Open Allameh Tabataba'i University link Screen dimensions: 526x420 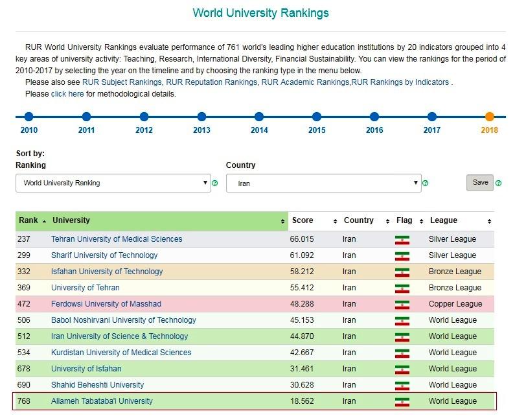pyautogui.click(x=102, y=401)
